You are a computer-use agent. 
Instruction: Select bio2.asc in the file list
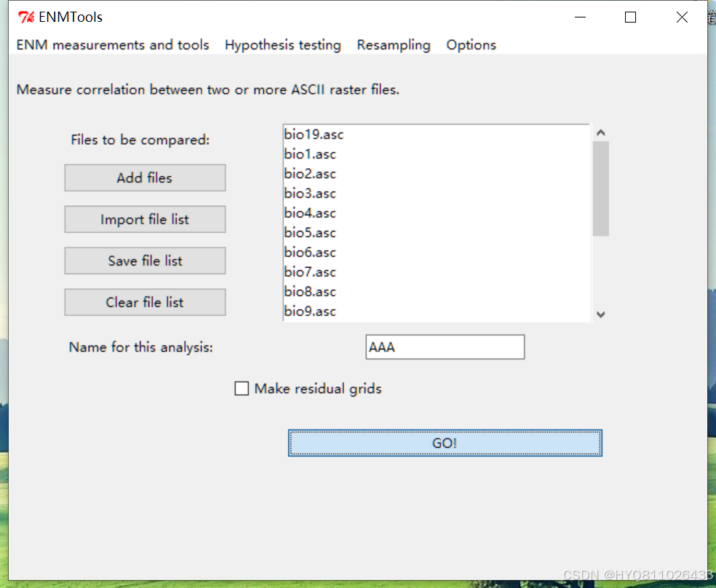pos(436,174)
